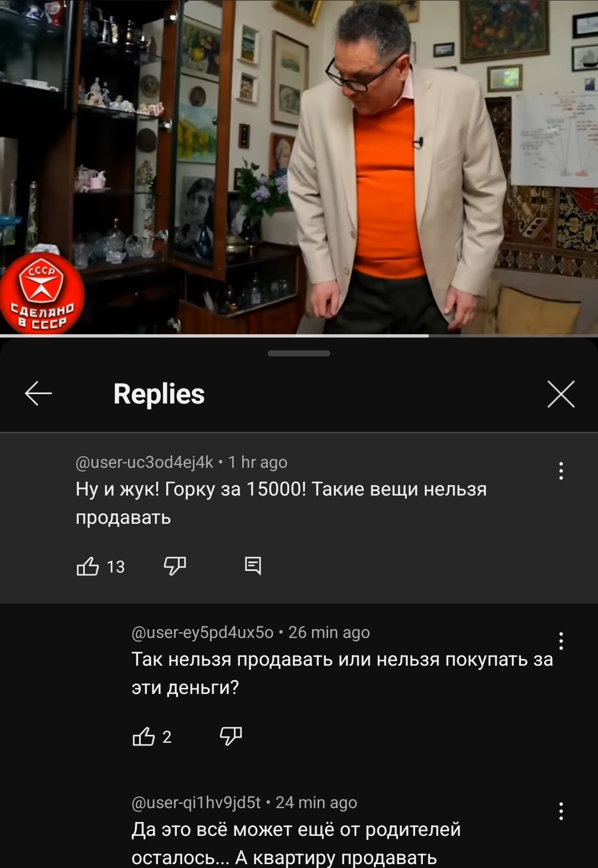Image resolution: width=598 pixels, height=868 pixels.
Task: Open the profile @user-qi1hv9jd5t
Action: [x=196, y=803]
